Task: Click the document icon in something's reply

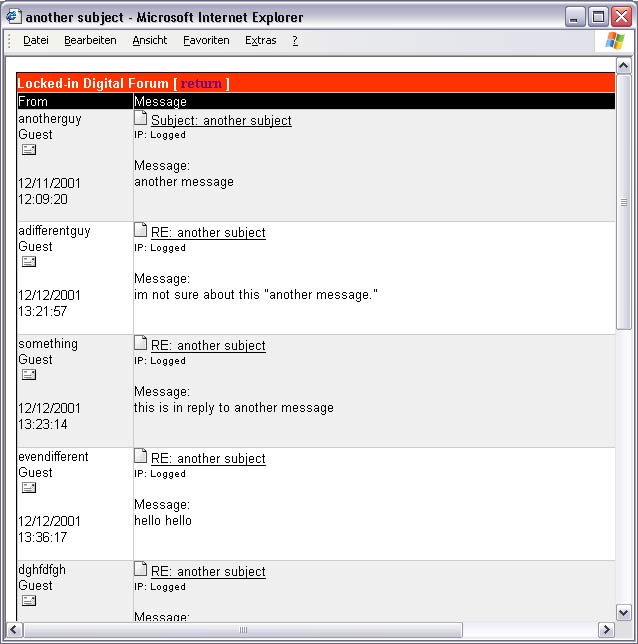Action: [140, 343]
